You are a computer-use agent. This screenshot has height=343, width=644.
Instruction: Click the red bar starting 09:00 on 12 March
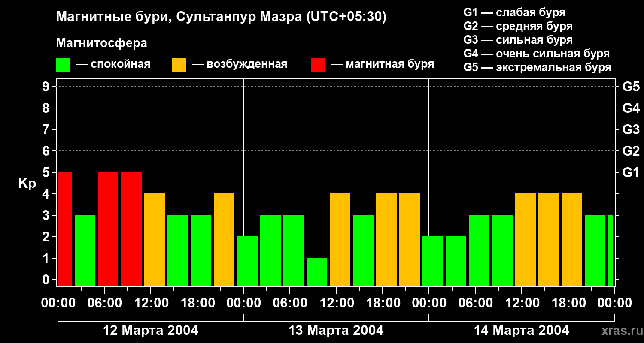(131, 229)
